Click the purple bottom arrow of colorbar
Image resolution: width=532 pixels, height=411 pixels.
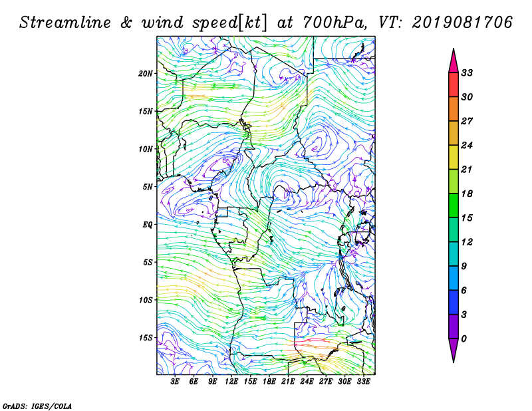(454, 350)
